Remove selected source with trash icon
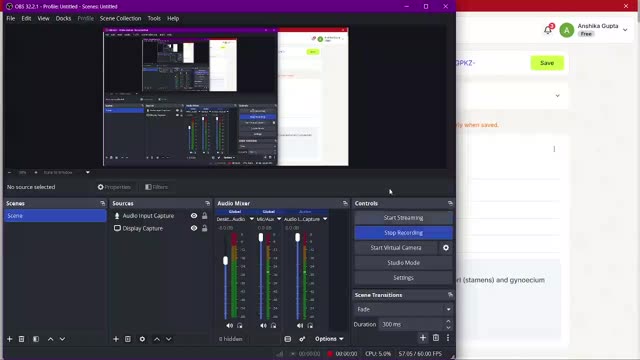This screenshot has width=640, height=360. tap(128, 339)
